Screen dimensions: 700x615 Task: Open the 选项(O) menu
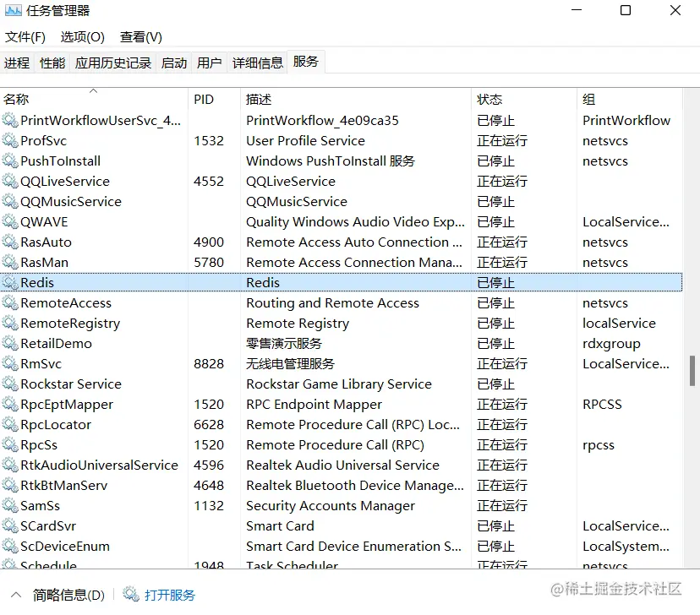pyautogui.click(x=83, y=37)
